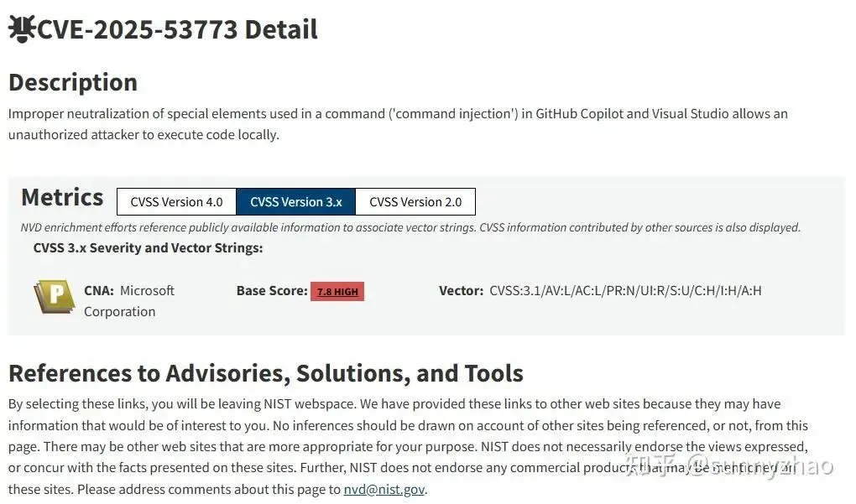The width and height of the screenshot is (856, 504).
Task: Click the gold CNA primary badge icon
Action: pyautogui.click(x=55, y=297)
